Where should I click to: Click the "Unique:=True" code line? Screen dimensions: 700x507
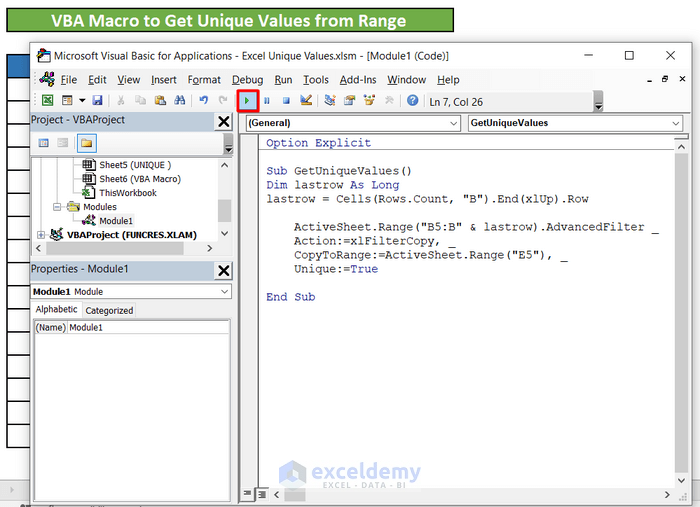click(x=336, y=269)
